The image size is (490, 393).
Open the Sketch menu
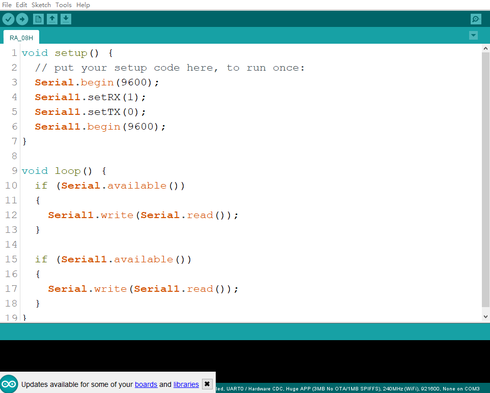tap(41, 5)
